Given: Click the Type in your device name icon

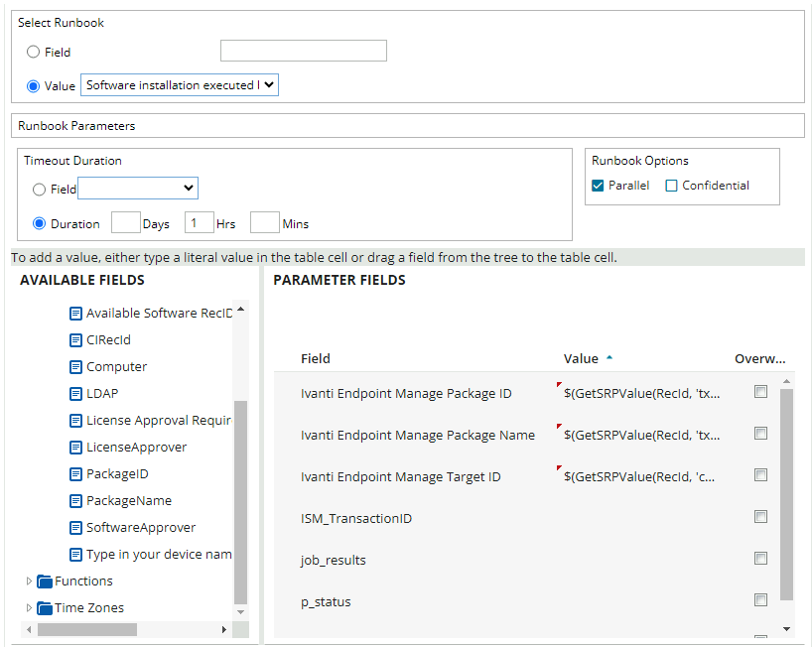Looking at the screenshot, I should coord(75,555).
